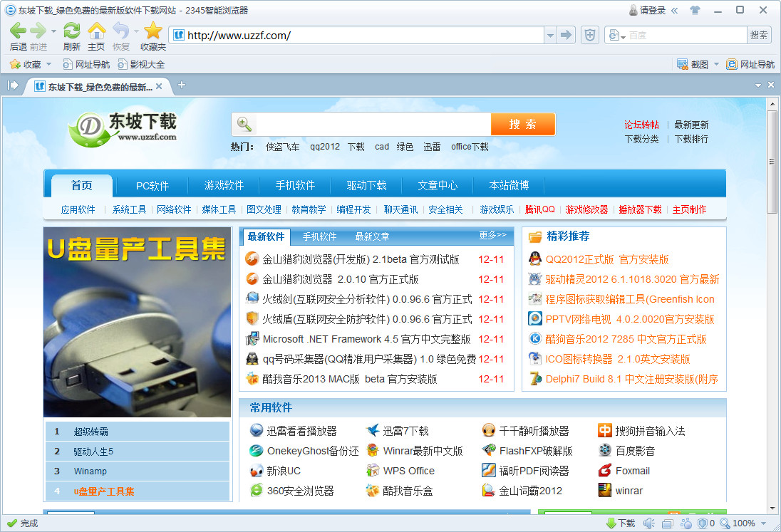This screenshot has width=781, height=532.
Task: Go to home page via 主页 icon
Action: click(96, 31)
